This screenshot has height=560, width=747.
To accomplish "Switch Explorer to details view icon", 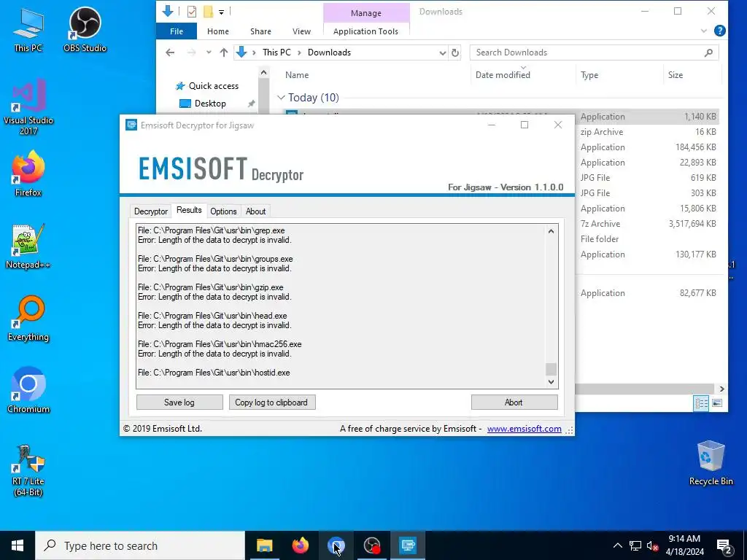I will (701, 403).
